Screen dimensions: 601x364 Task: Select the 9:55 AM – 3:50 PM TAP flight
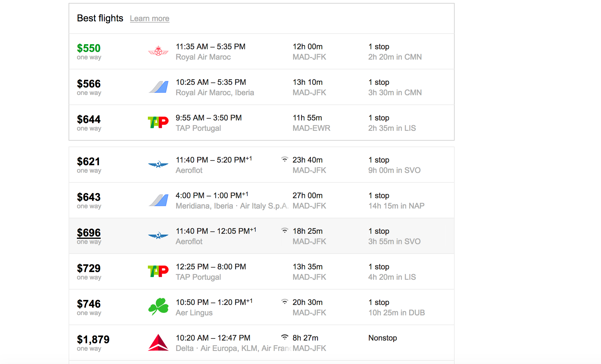(208, 118)
